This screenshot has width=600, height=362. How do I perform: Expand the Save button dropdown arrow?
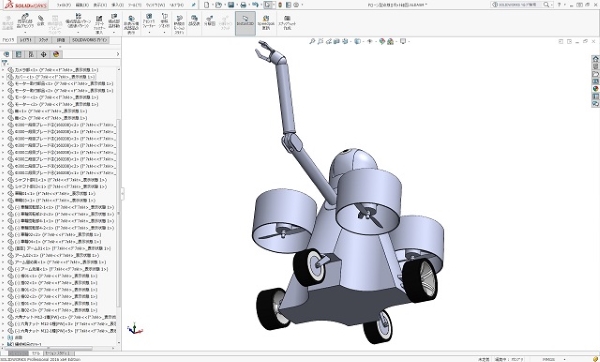236,5
